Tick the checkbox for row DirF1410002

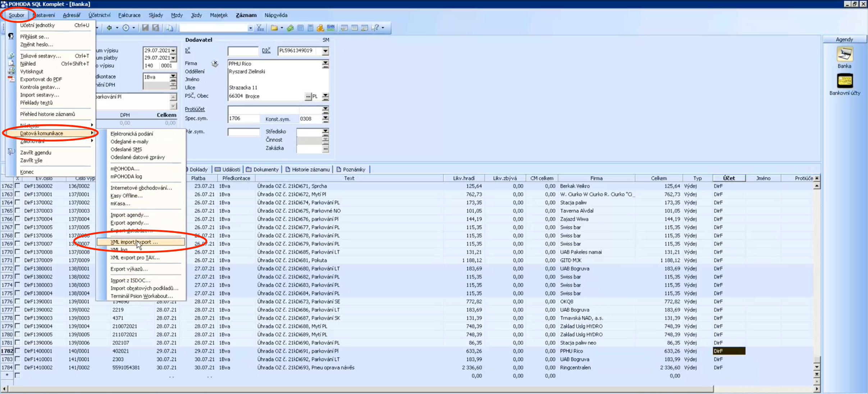[x=17, y=367]
